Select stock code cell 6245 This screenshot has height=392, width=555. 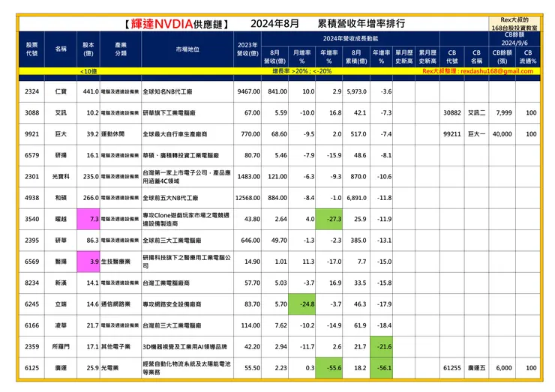[x=31, y=304]
